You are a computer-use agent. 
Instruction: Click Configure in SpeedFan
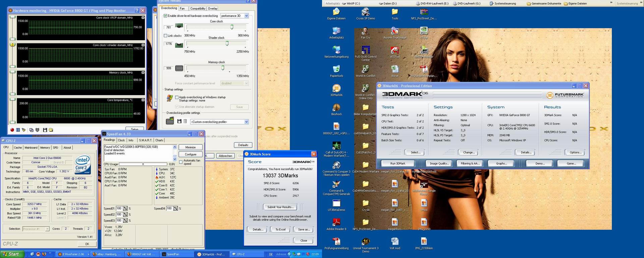tap(191, 154)
